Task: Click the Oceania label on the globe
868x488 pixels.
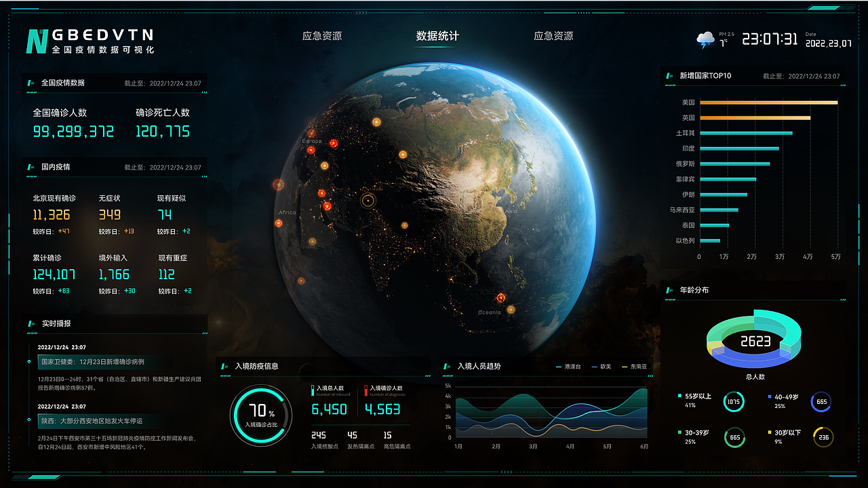Action: 490,312
